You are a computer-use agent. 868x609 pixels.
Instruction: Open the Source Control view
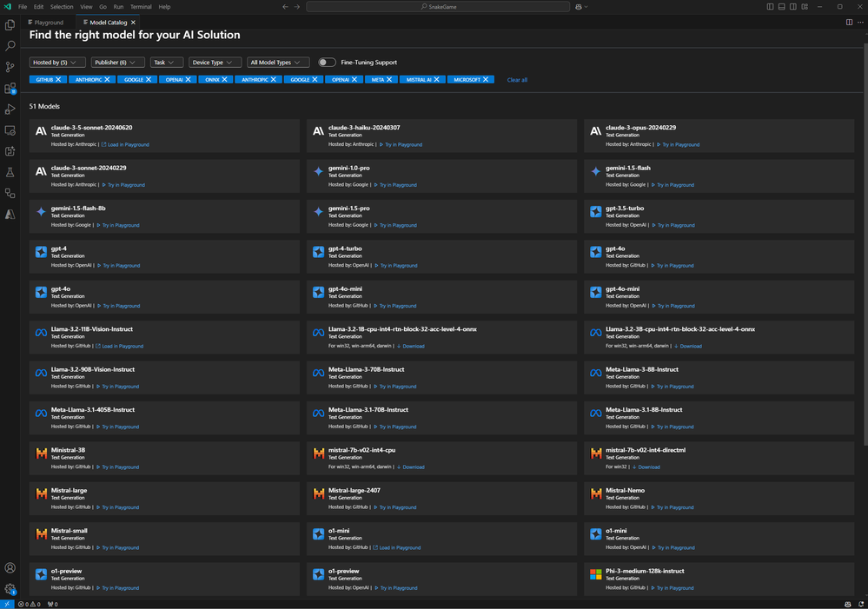pos(10,67)
